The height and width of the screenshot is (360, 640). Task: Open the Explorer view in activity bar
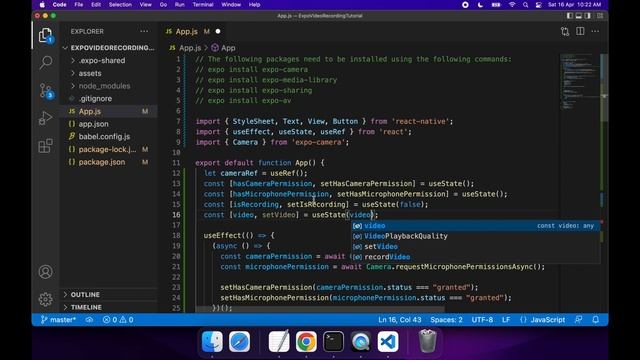pyautogui.click(x=46, y=36)
